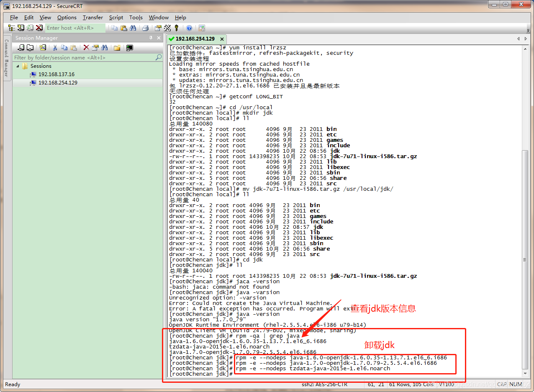This screenshot has height=392, width=534.
Task: Paste session in Session Manager toolbar
Action: 74,48
